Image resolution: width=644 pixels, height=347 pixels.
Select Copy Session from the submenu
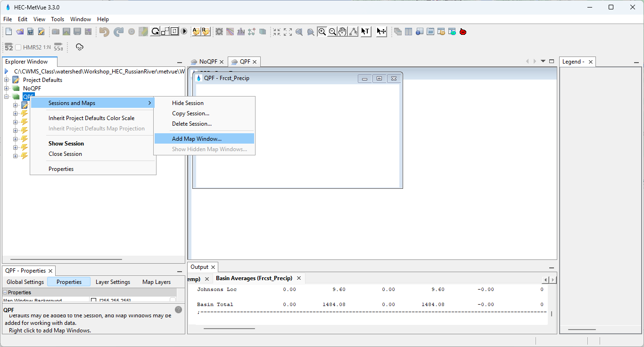click(190, 113)
